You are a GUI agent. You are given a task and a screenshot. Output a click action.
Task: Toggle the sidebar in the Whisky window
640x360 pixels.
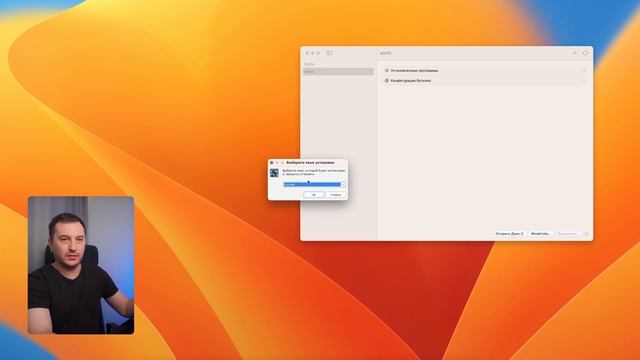[x=330, y=53]
